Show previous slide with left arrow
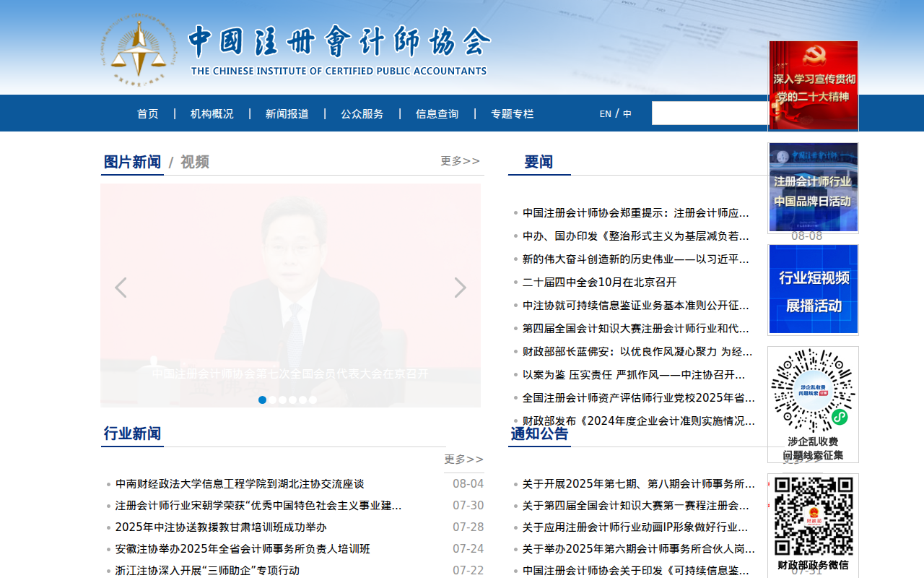Image resolution: width=924 pixels, height=578 pixels. 121,288
